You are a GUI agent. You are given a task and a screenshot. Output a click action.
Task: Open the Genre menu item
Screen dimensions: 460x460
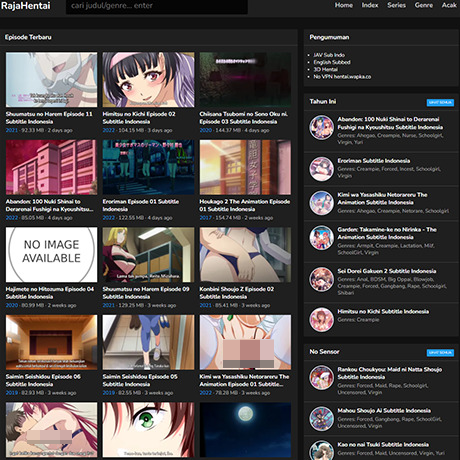click(424, 5)
